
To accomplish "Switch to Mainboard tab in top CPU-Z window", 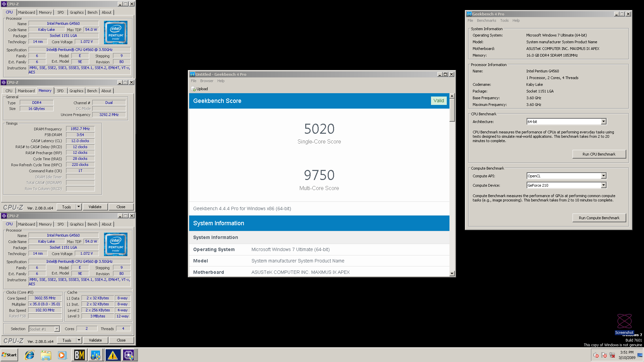I will tap(26, 12).
